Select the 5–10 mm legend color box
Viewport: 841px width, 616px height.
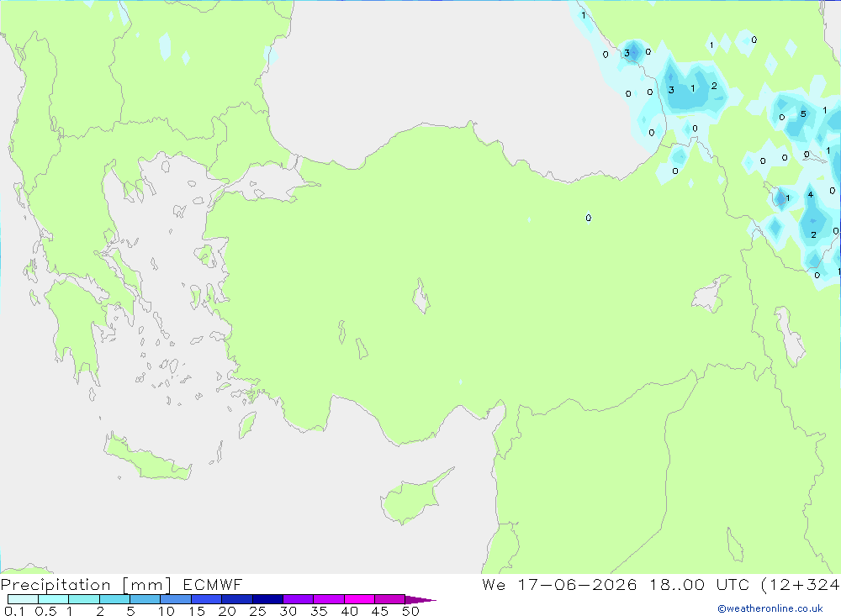[x=145, y=599]
